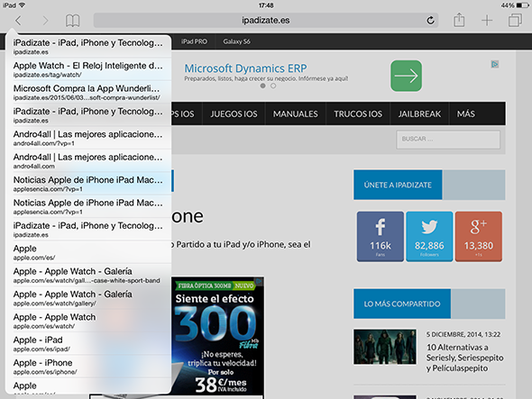Reload the page with the refresh icon
The width and height of the screenshot is (532, 399).
430,21
